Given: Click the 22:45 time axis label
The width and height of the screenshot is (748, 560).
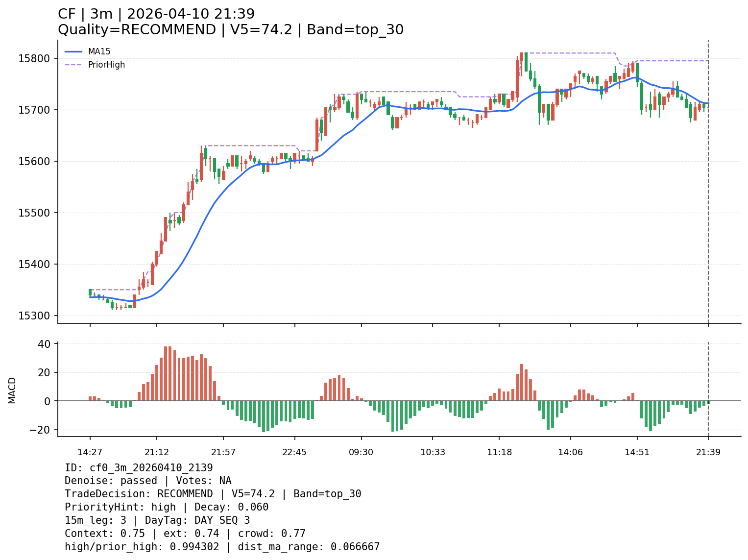Looking at the screenshot, I should click(294, 452).
